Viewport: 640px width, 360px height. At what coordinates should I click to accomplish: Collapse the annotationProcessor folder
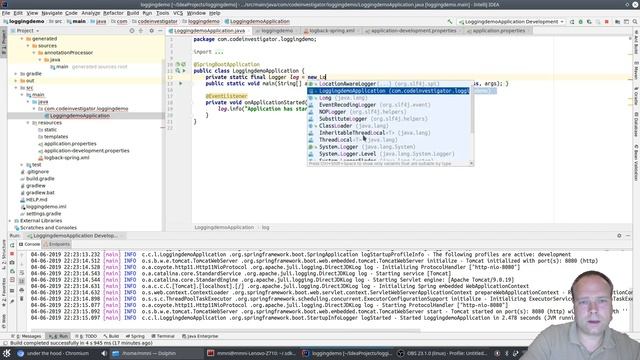point(34,53)
